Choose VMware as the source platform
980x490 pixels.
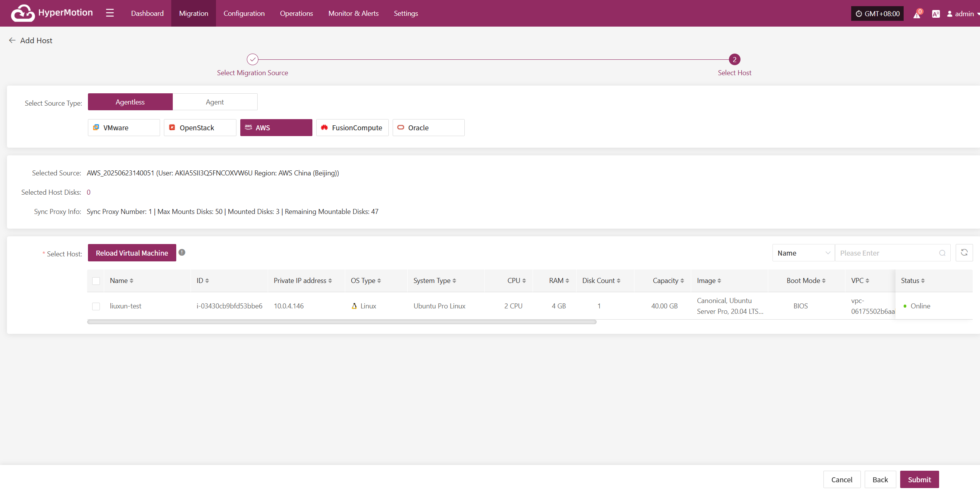click(124, 128)
